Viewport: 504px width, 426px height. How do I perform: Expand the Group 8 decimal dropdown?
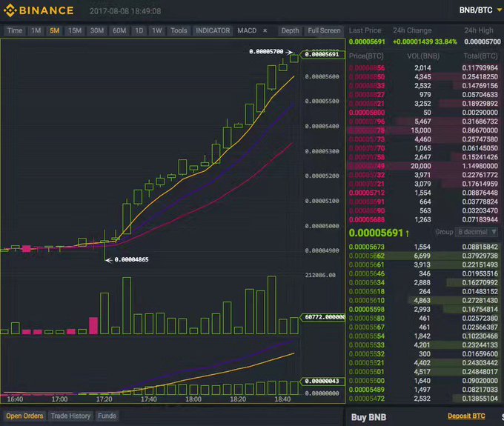coord(477,232)
